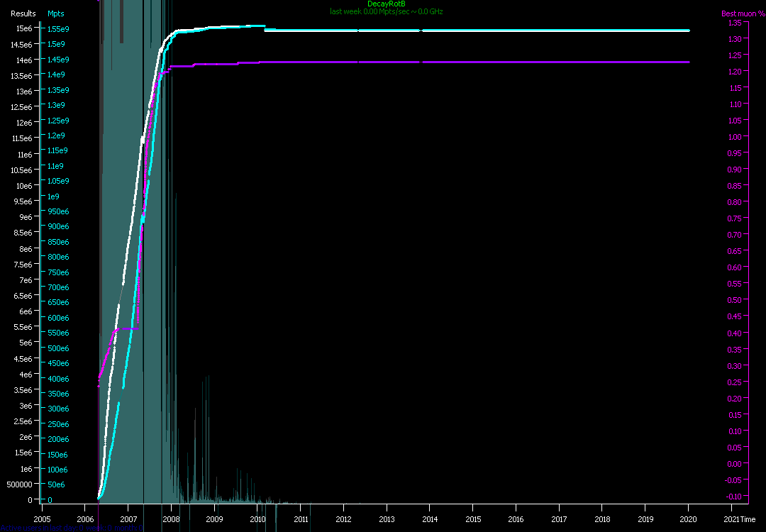Image resolution: width=766 pixels, height=532 pixels.
Task: Click the 2005 year tick label
Action: (x=42, y=519)
